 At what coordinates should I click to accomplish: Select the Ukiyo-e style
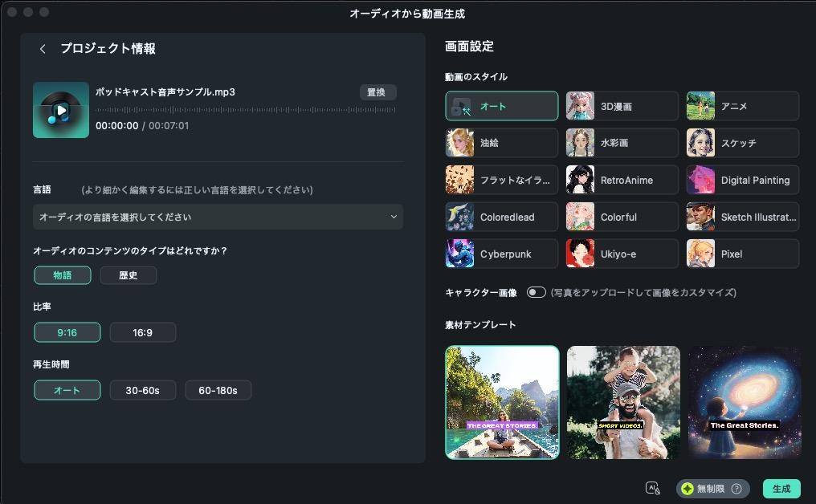622,253
